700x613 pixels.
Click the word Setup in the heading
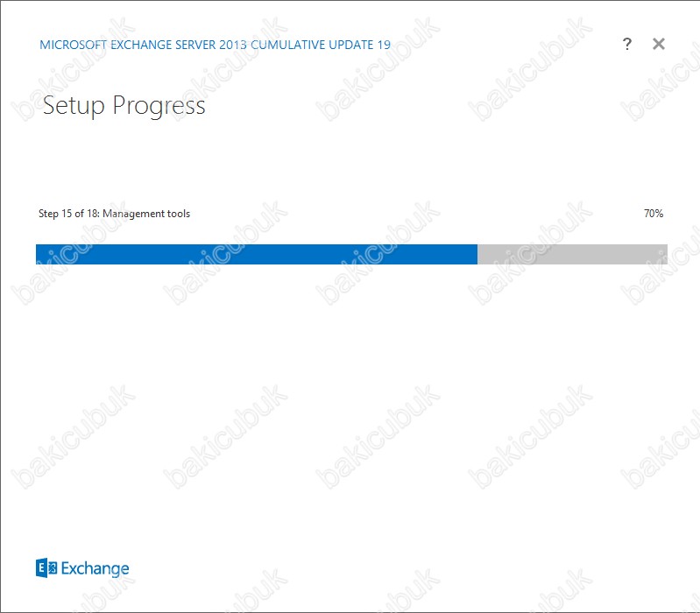[x=74, y=106]
